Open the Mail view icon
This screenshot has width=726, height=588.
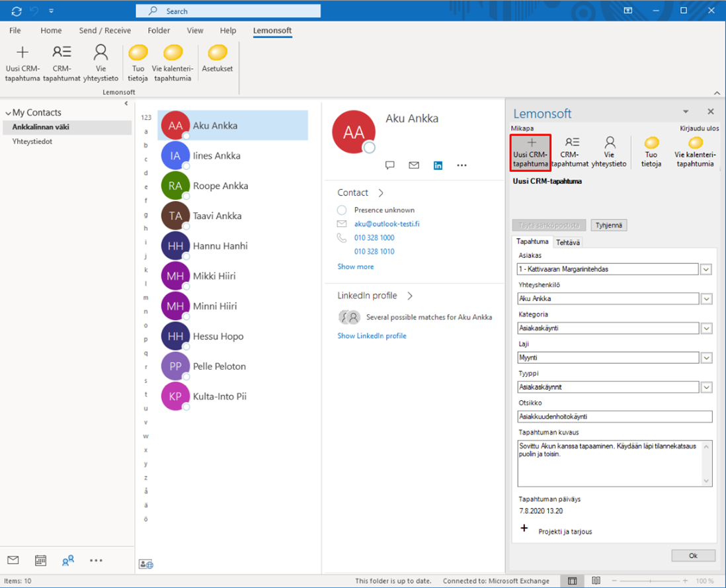pyautogui.click(x=13, y=560)
